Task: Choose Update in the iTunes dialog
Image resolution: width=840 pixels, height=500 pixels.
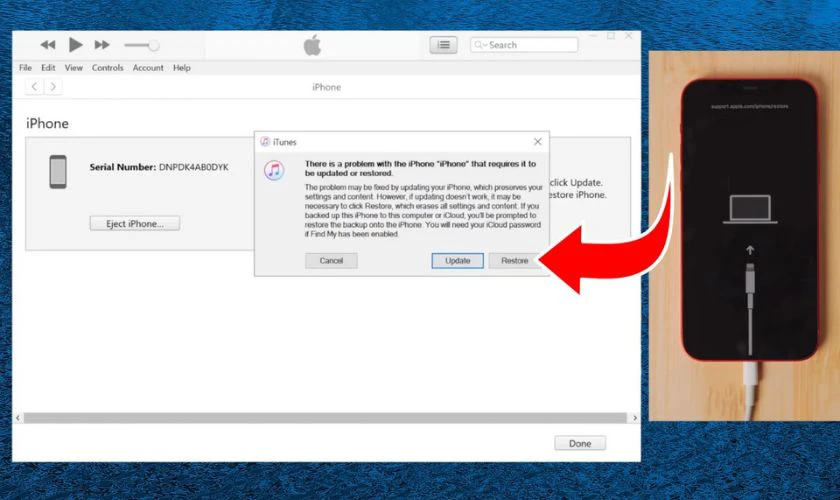Action: tap(458, 260)
